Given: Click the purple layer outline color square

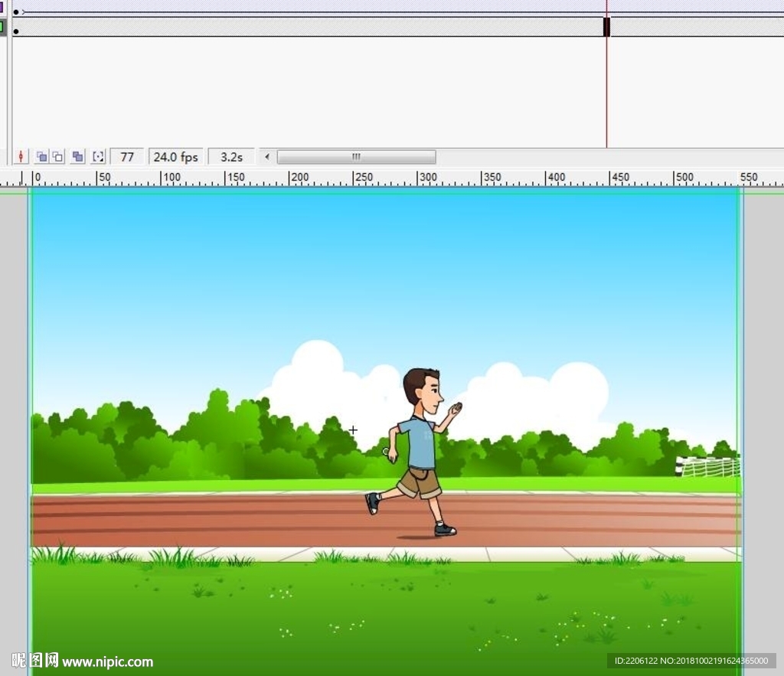Looking at the screenshot, I should [x=2, y=8].
